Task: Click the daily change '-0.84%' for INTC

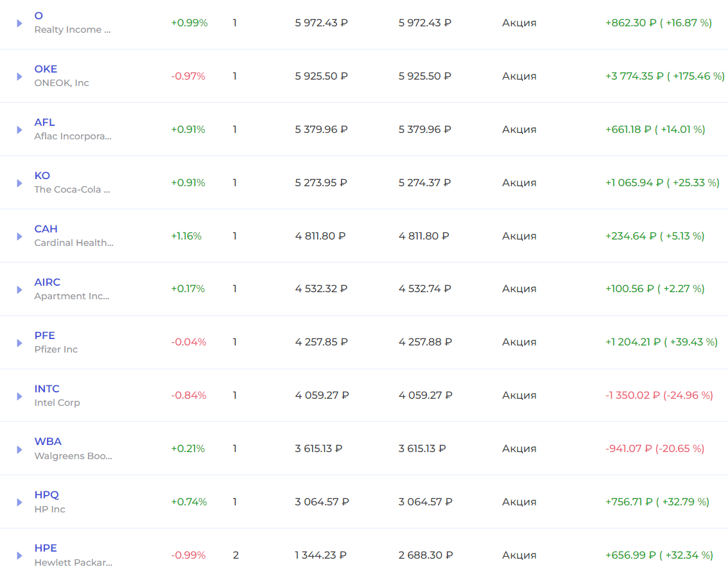Action: [189, 396]
